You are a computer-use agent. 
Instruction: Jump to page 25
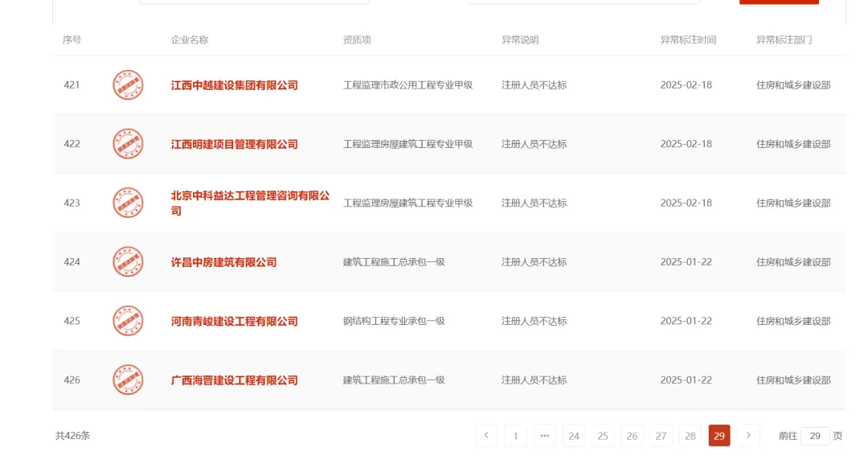[603, 436]
